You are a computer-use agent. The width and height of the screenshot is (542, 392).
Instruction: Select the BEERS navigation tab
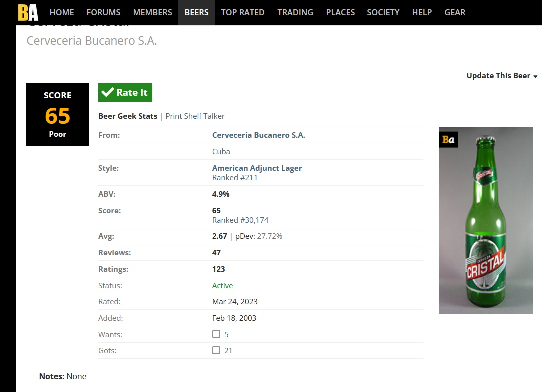point(196,12)
